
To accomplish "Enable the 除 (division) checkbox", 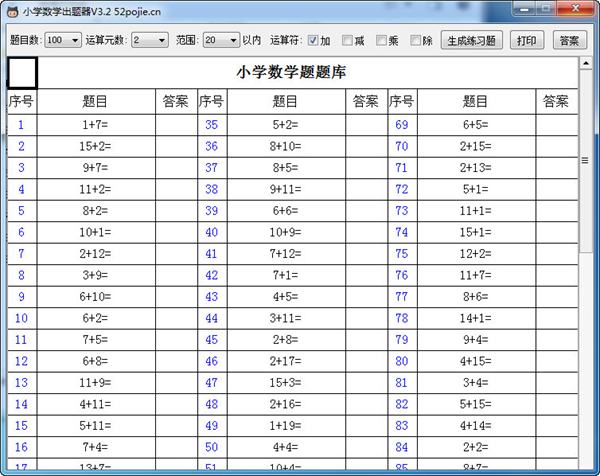I will (415, 40).
